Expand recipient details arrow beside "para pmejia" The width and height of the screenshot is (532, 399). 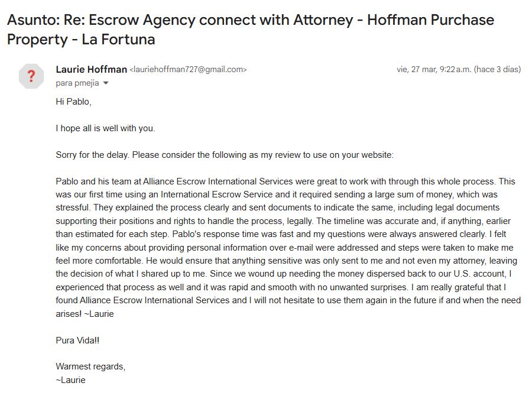coord(106,83)
